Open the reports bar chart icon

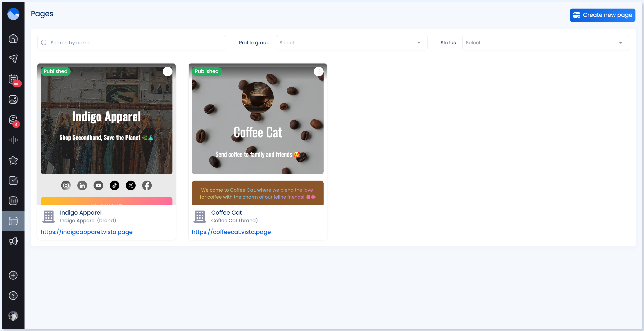pyautogui.click(x=13, y=201)
